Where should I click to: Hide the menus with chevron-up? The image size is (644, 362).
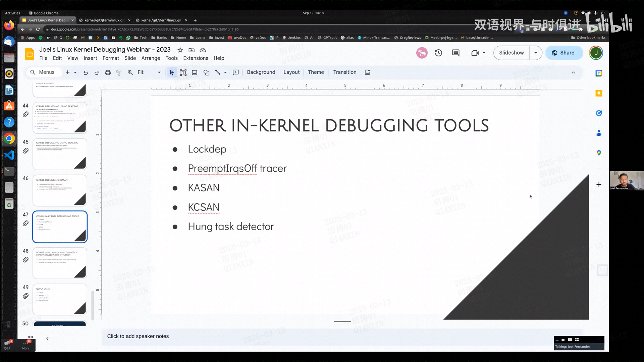pos(573,72)
